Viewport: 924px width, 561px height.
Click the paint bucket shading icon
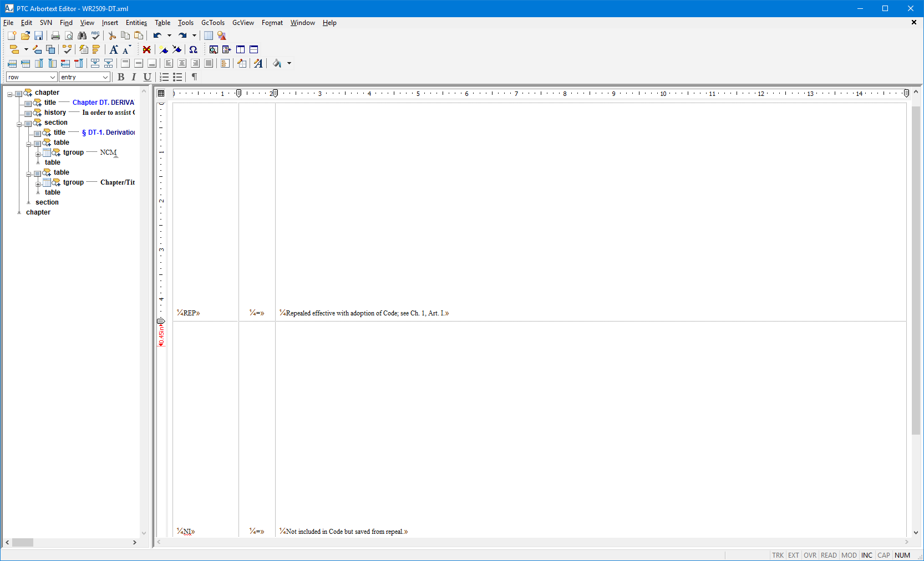point(277,63)
